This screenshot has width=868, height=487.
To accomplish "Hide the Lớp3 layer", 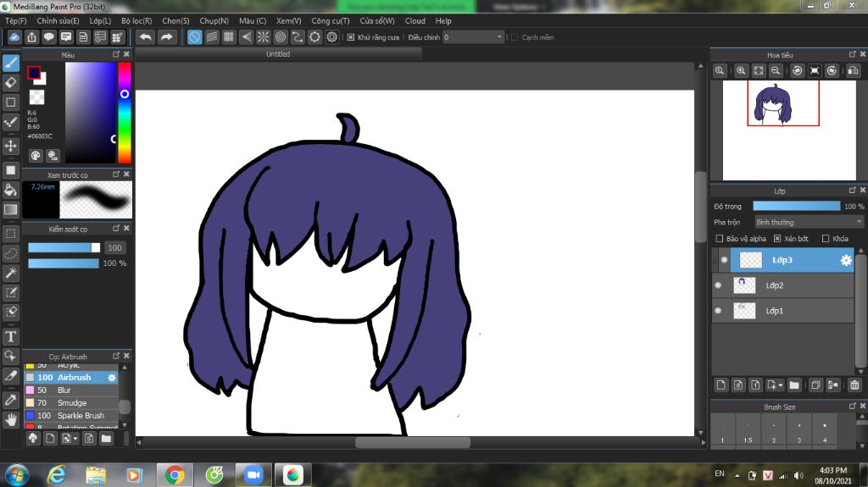I will pyautogui.click(x=724, y=260).
